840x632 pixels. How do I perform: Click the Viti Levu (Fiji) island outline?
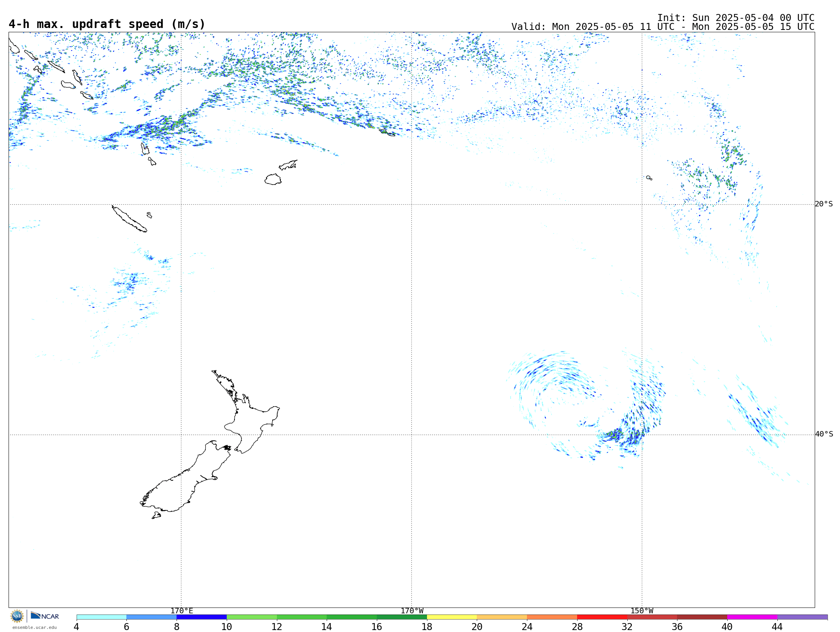pos(273,179)
